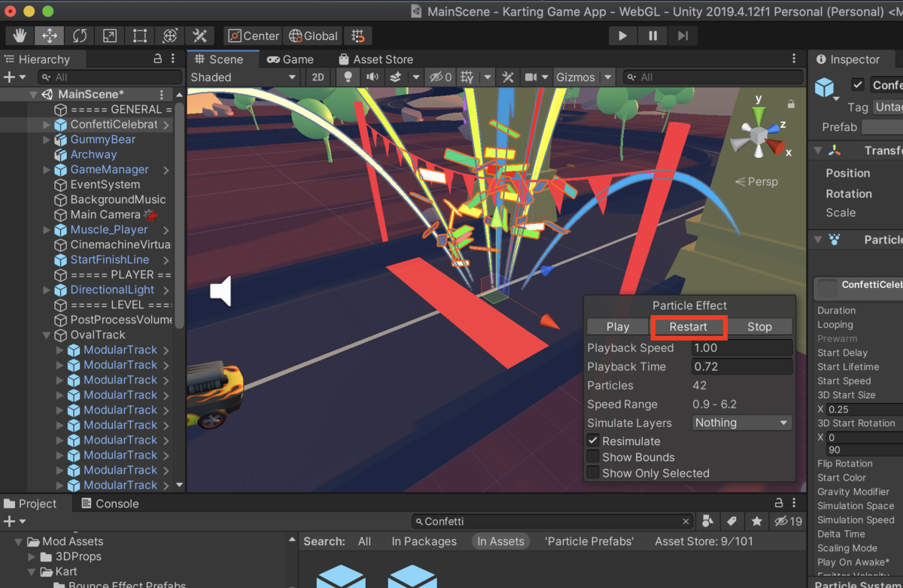
Task: Enable Show Only Selected checkbox
Action: click(x=593, y=472)
